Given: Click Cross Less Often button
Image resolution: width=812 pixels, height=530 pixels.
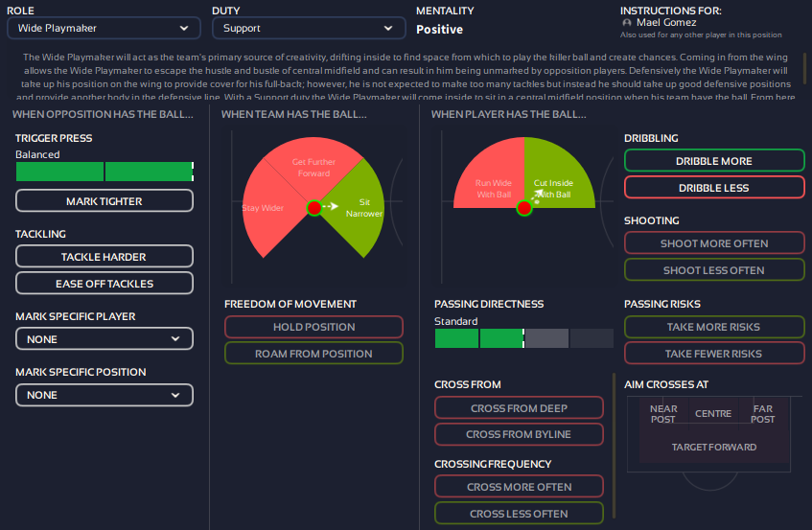Looking at the screenshot, I should click(519, 514).
